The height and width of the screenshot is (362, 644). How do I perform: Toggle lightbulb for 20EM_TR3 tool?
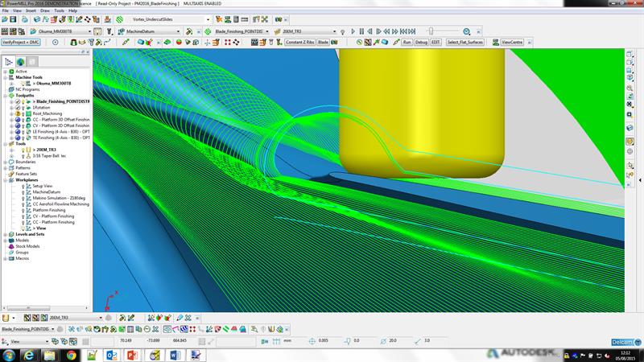pos(23,150)
